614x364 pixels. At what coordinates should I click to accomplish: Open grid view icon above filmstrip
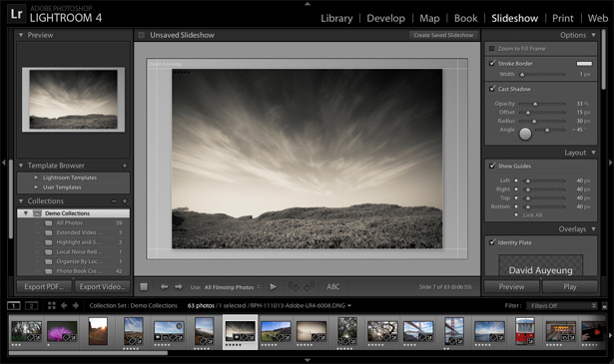click(52, 306)
